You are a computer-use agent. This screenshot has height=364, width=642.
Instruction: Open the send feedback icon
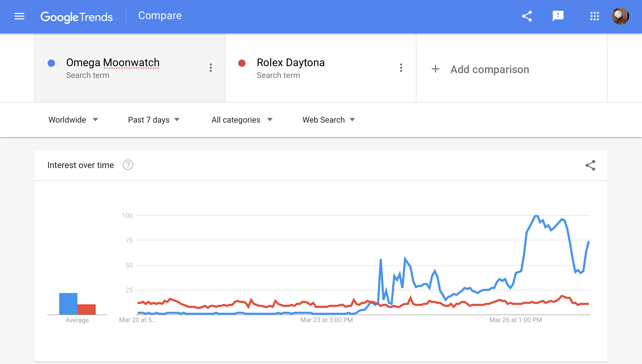click(558, 16)
